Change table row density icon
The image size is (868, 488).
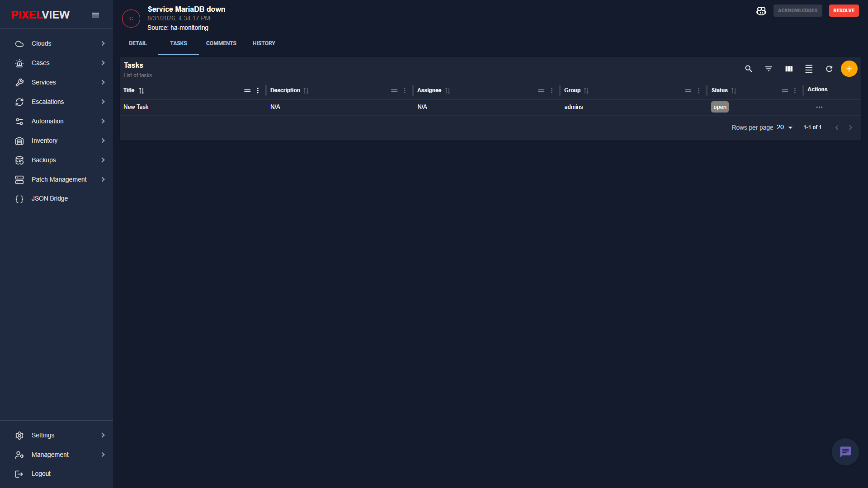[x=809, y=69]
